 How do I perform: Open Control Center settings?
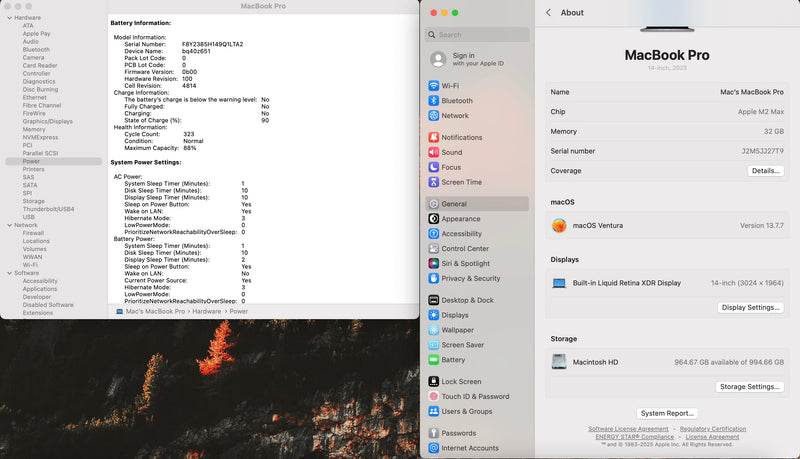click(464, 249)
